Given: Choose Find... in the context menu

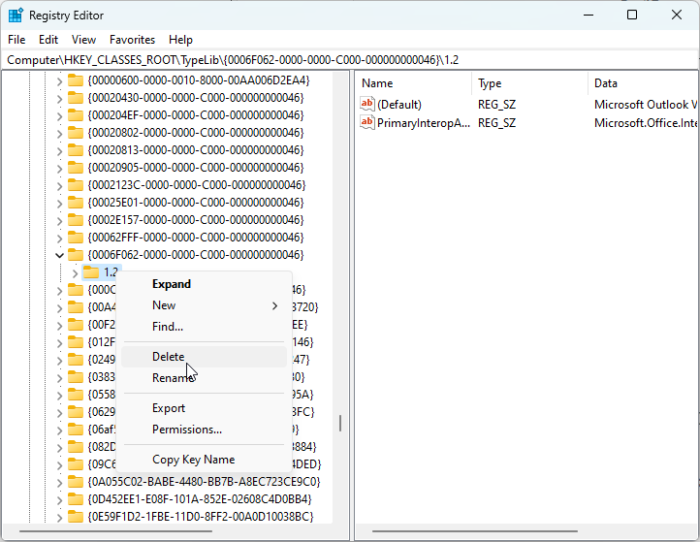Looking at the screenshot, I should (204, 326).
